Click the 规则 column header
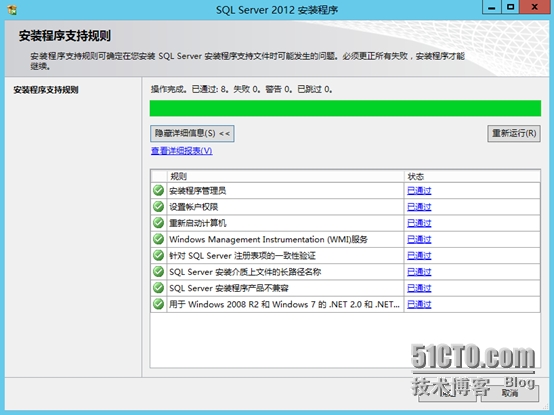554x415 pixels. pos(285,176)
